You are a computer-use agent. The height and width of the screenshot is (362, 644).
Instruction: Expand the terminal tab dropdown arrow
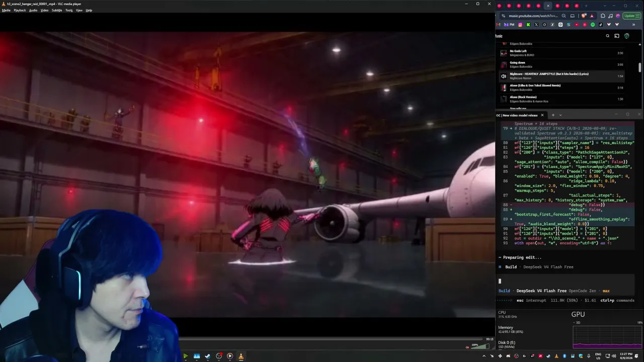(x=560, y=115)
